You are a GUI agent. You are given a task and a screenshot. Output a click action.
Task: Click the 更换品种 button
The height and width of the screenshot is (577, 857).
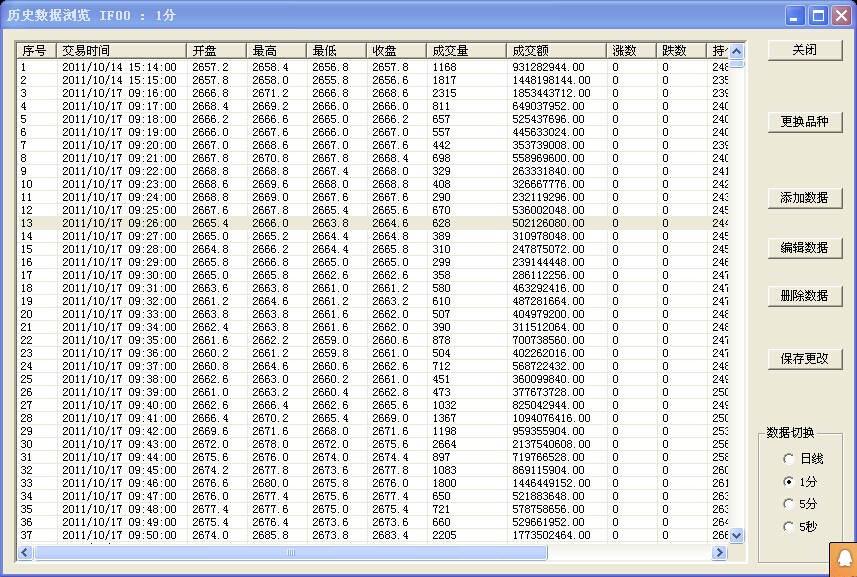[805, 121]
